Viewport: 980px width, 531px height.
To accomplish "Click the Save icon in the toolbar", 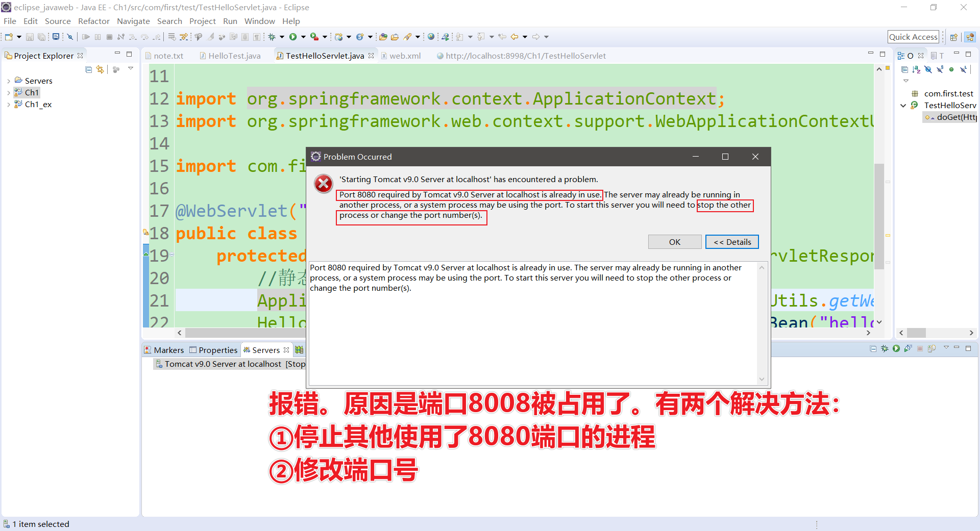I will point(29,37).
